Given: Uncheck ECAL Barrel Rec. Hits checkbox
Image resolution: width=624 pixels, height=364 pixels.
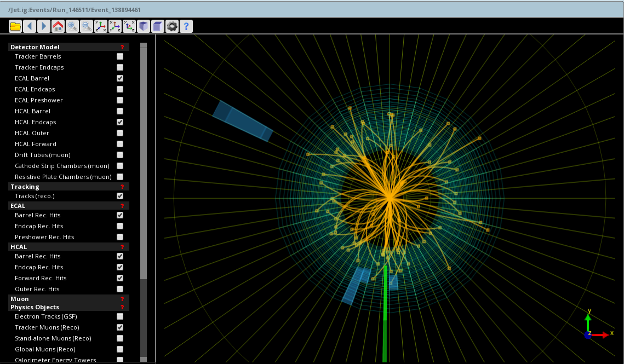Looking at the screenshot, I should coord(120,215).
